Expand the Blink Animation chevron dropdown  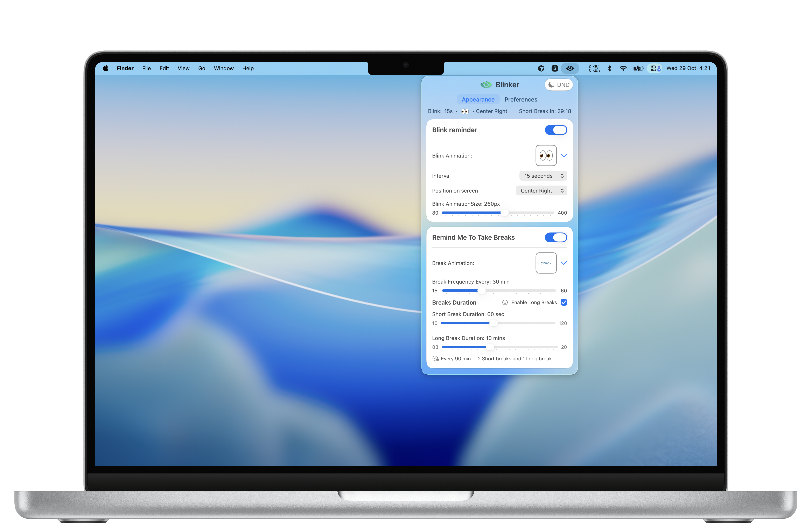coord(564,155)
